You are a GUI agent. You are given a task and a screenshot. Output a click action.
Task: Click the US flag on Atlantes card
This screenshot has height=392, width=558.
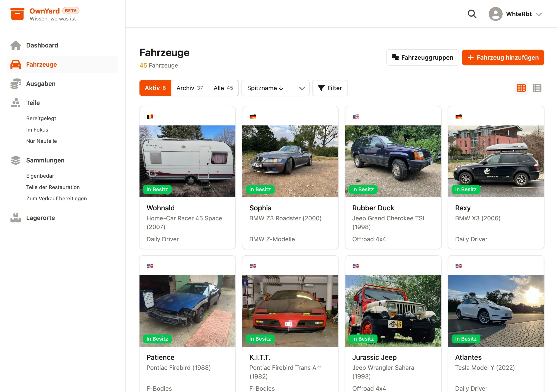coord(458,266)
